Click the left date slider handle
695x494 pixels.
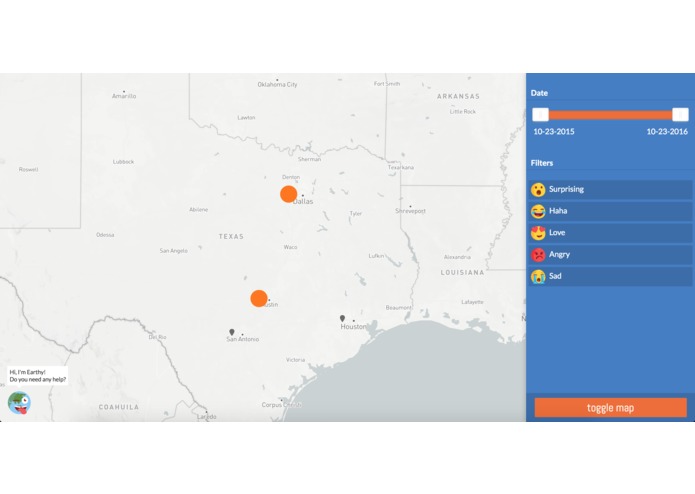pos(540,115)
